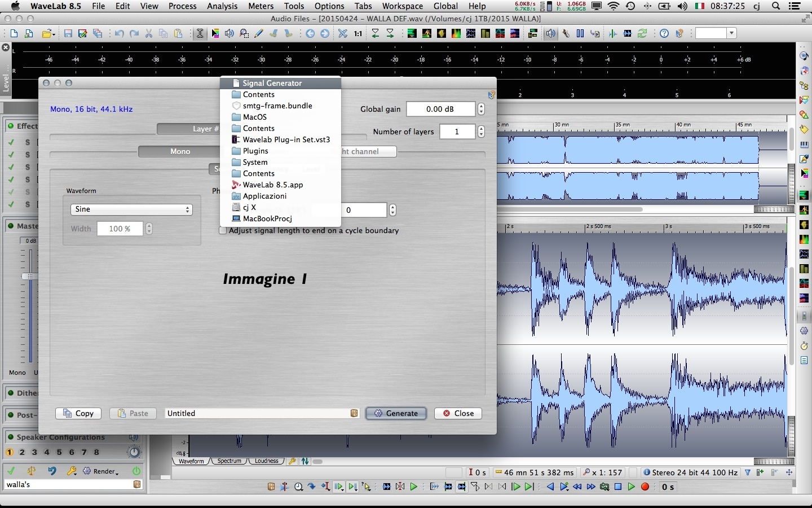Open the Sine waveform dropdown
The image size is (812, 508).
(131, 209)
